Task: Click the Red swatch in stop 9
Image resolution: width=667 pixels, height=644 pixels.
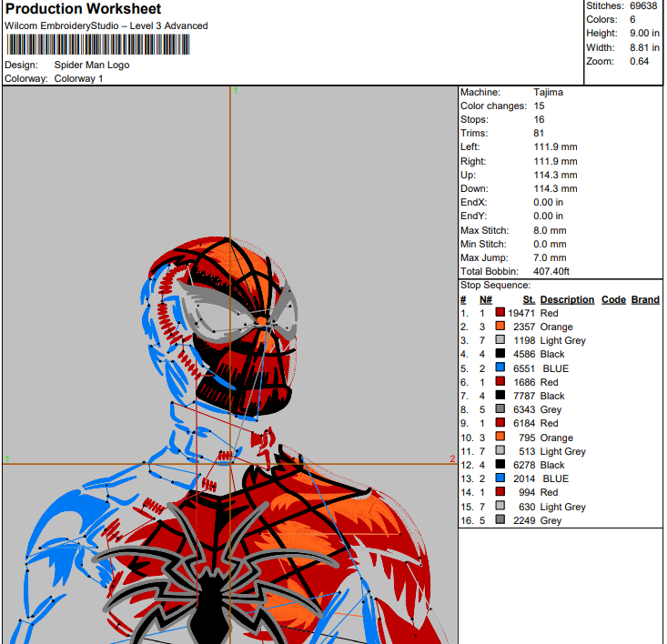Action: (500, 423)
